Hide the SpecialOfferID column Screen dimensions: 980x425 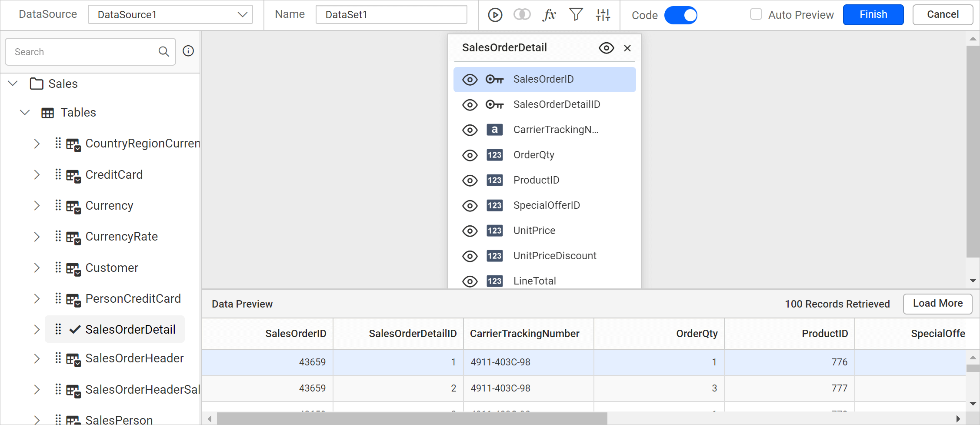pyautogui.click(x=470, y=206)
